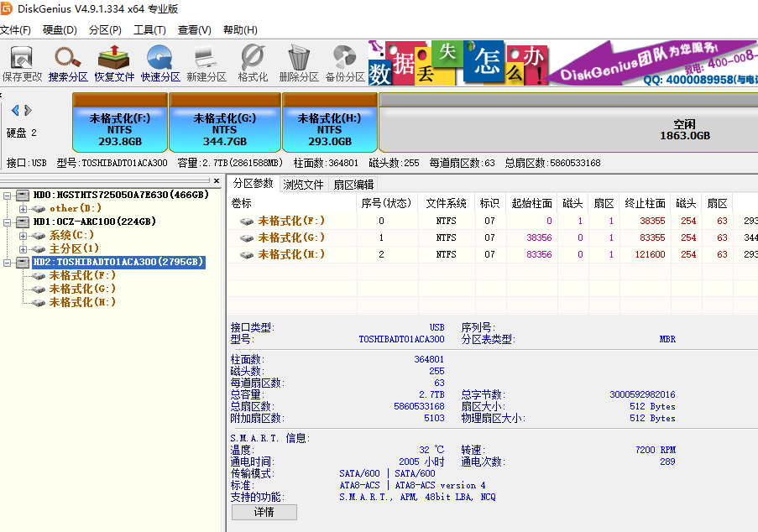Open the 硬盘(D) menu
Screen dimensions: 758x532
click(60, 30)
